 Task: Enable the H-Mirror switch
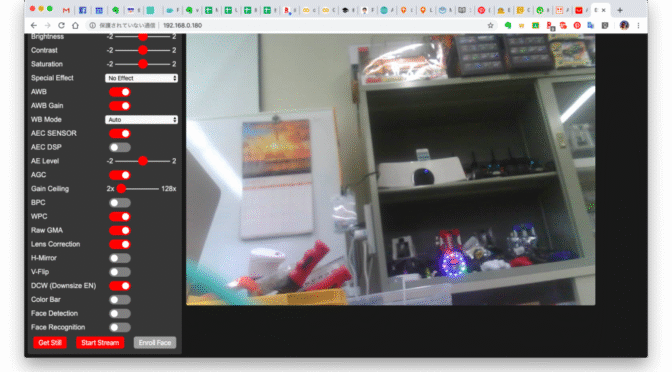120,258
